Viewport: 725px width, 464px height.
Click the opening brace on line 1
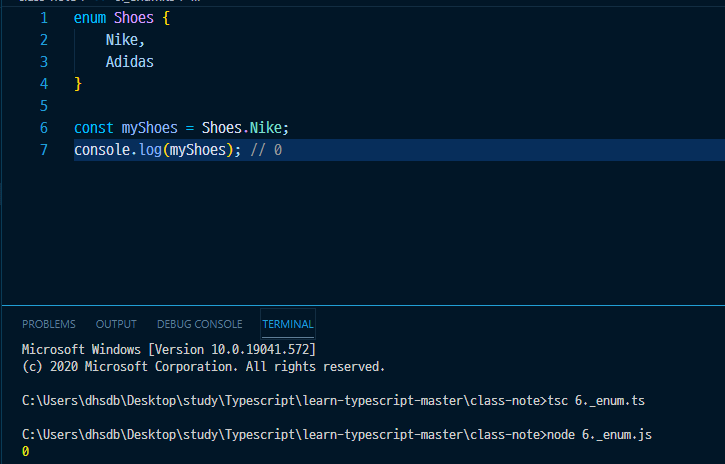coord(166,18)
